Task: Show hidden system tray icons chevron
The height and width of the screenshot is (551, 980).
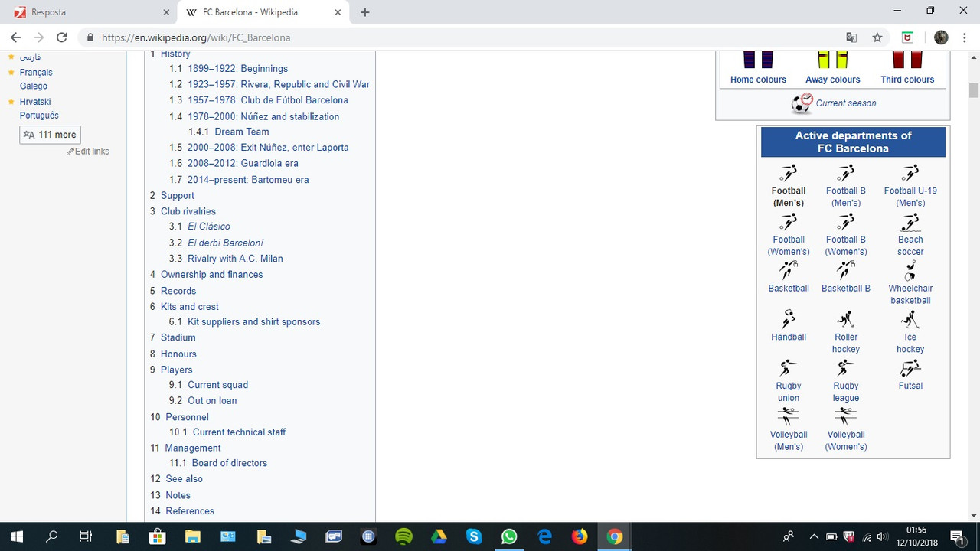Action: click(x=813, y=536)
